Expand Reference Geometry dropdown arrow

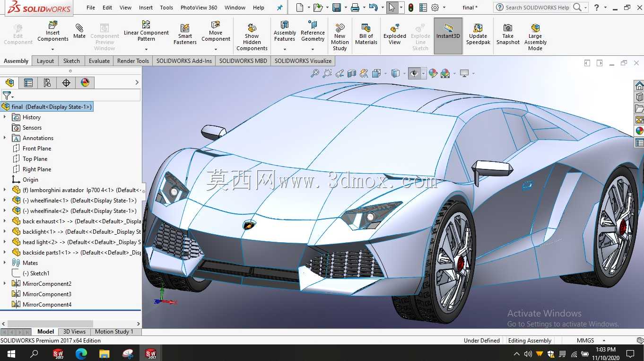[313, 49]
